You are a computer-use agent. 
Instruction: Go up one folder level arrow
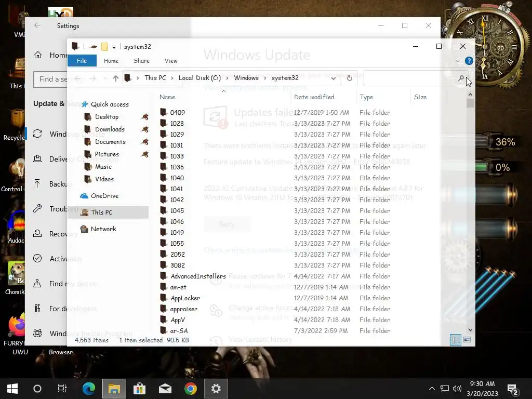(116, 78)
